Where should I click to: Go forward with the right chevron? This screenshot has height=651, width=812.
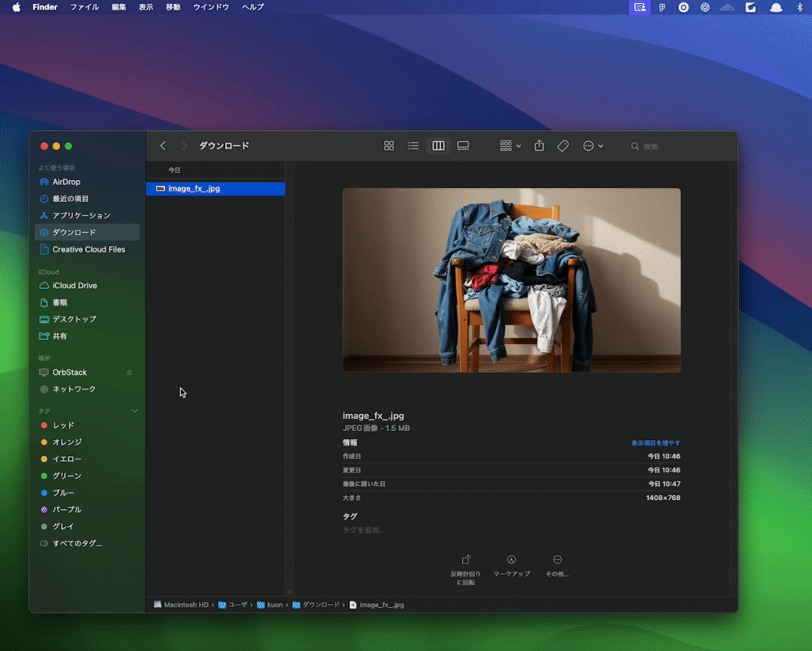point(184,146)
